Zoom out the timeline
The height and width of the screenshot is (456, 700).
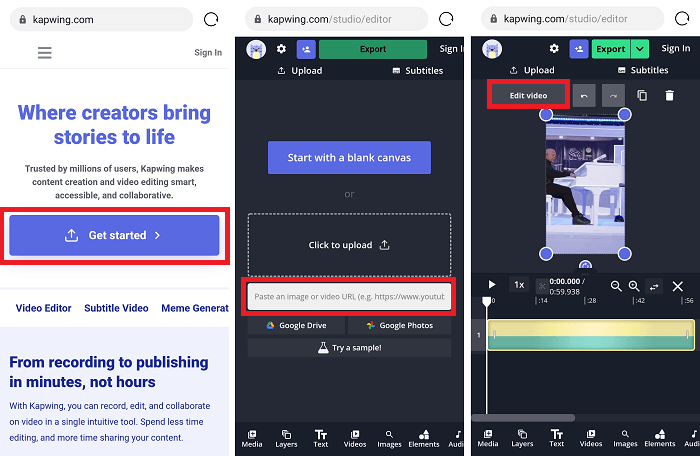pos(616,286)
